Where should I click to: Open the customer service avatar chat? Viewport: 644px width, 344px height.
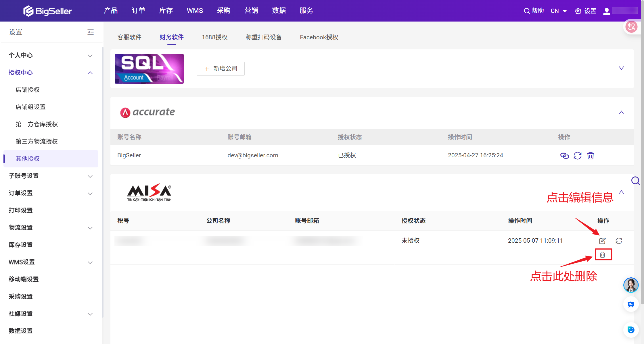[x=631, y=285]
